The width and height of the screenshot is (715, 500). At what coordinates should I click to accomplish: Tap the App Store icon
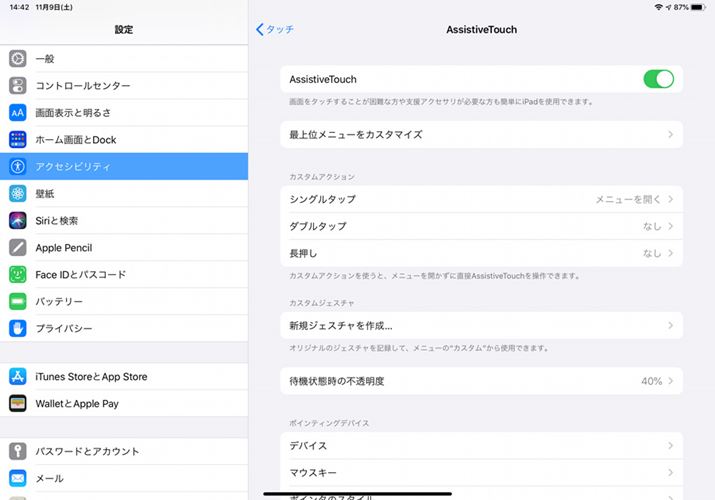[x=17, y=376]
